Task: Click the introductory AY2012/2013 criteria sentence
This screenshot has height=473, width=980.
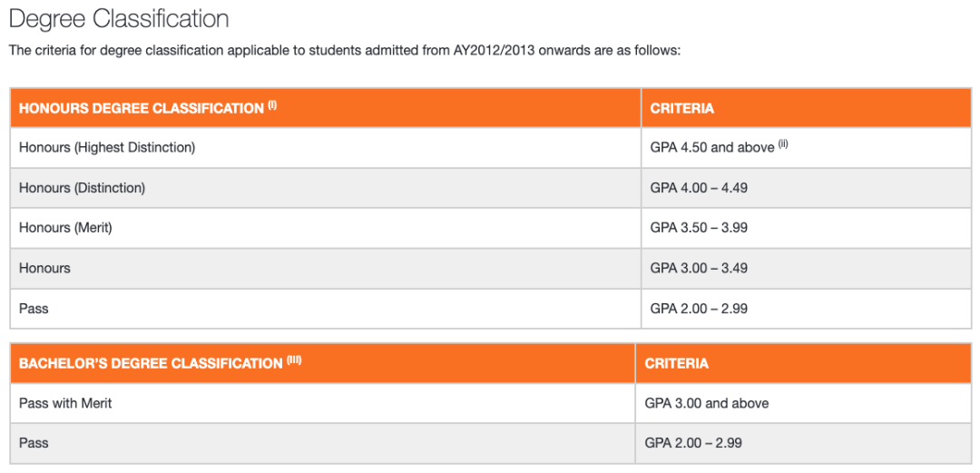Action: point(344,50)
